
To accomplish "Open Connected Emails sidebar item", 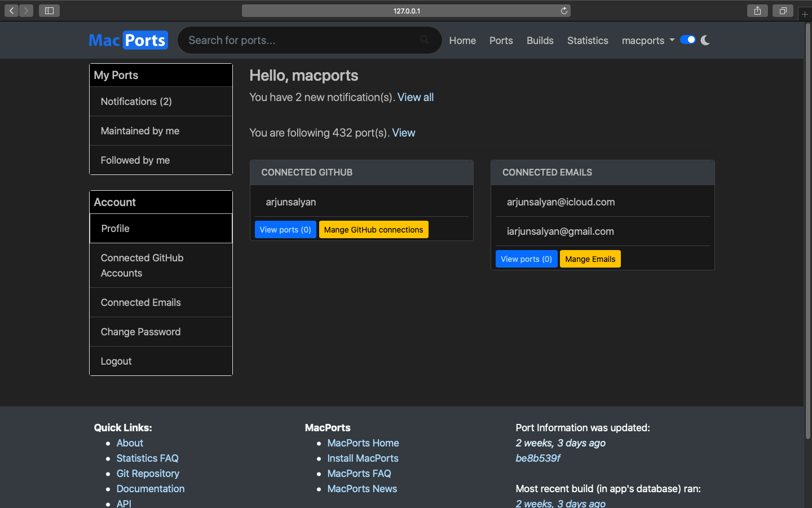I will tap(161, 303).
